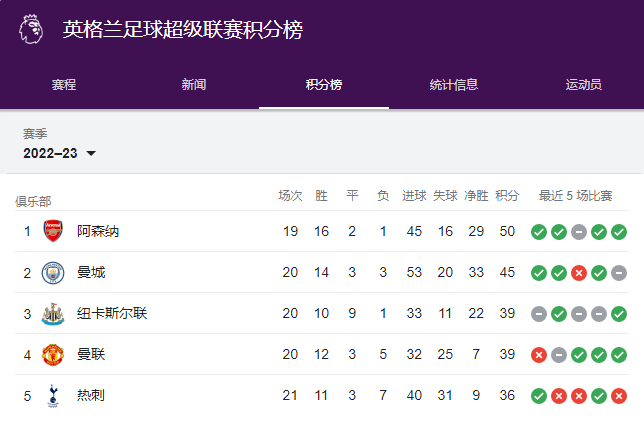Click the Arsenal club crest
Screen dimensions: 644x442
coord(52,232)
